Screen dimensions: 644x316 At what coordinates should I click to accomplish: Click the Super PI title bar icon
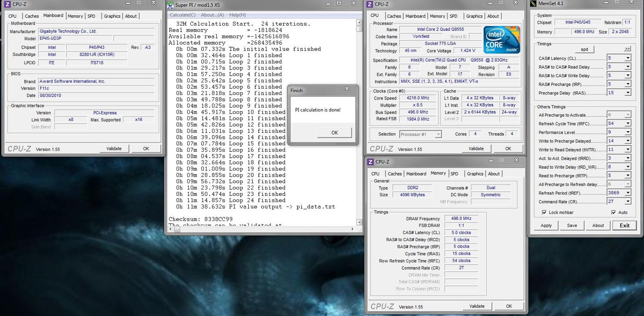[x=170, y=5]
